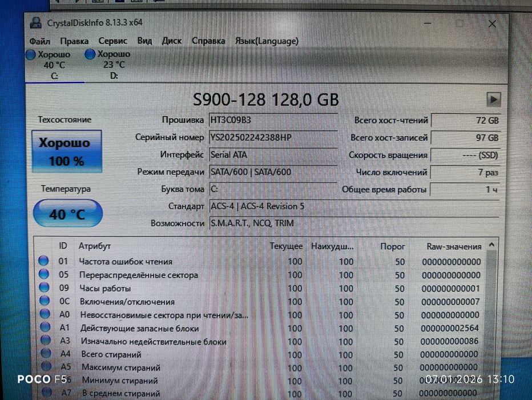
Task: Click the Атрибут column header
Action: click(95, 246)
